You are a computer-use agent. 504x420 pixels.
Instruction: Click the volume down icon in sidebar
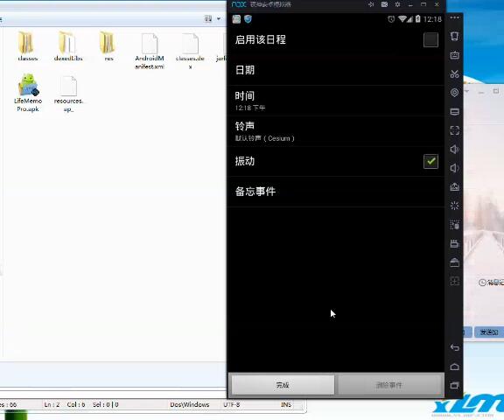click(454, 168)
